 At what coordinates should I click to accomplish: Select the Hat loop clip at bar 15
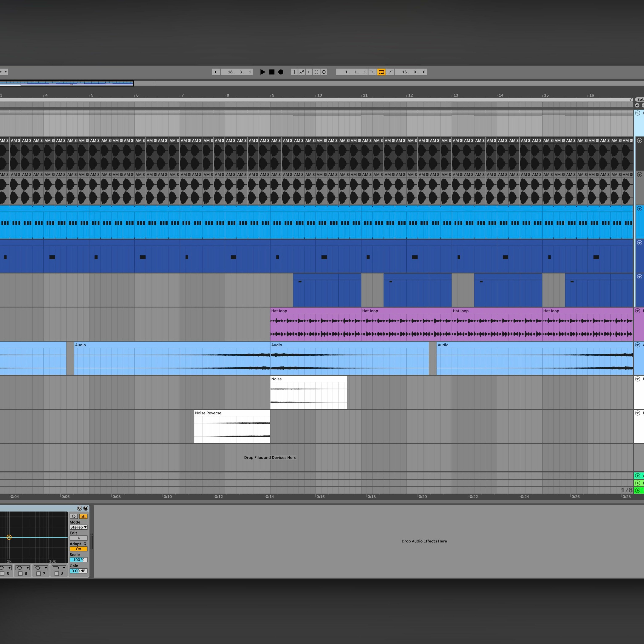(x=588, y=324)
